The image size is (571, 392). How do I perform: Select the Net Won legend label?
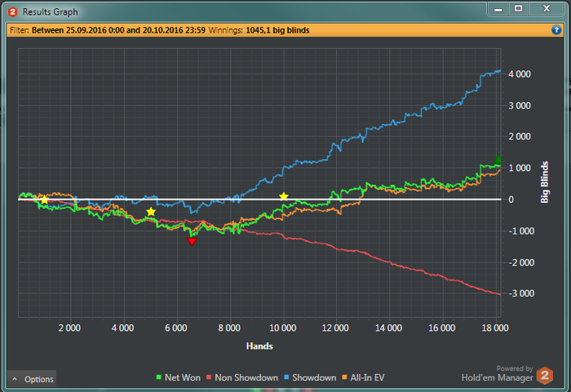tap(183, 378)
